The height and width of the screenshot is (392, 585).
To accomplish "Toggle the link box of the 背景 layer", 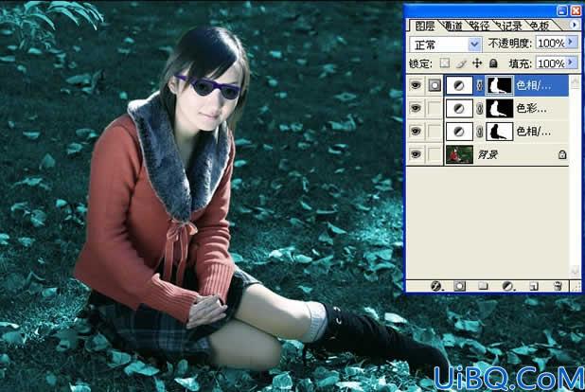I will point(434,153).
